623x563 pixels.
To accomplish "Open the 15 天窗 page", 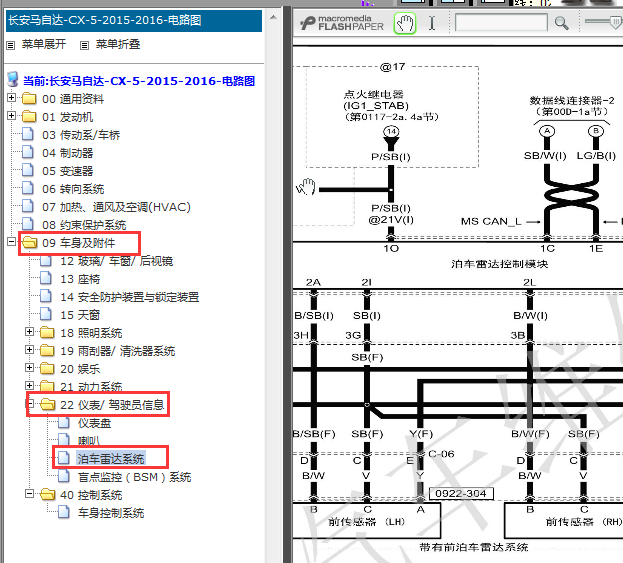I will pos(80,315).
